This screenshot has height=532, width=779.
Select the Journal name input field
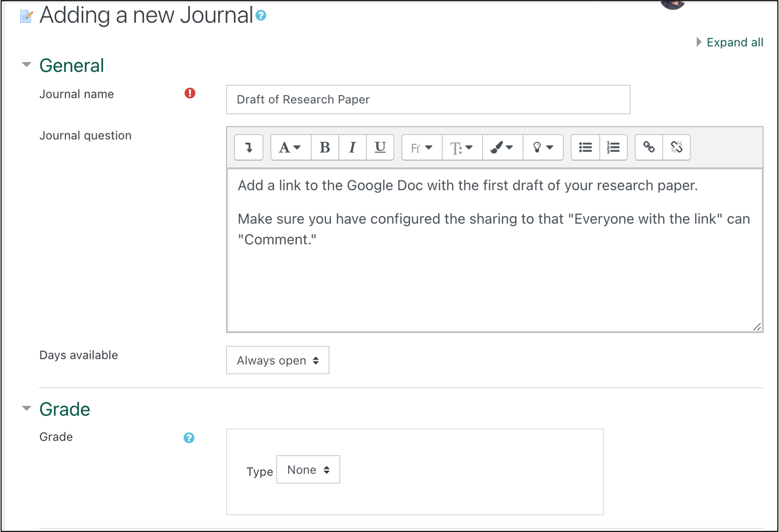428,99
